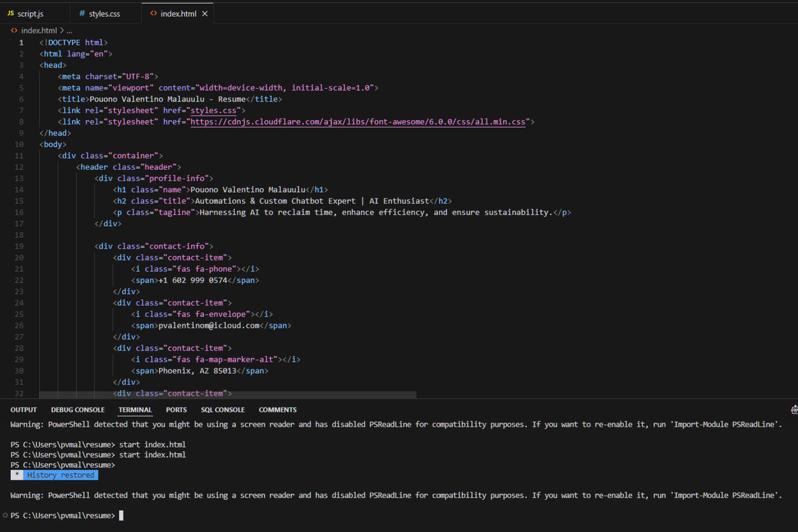Click the h1 name Pouono Valentino Malauulu

tap(248, 190)
